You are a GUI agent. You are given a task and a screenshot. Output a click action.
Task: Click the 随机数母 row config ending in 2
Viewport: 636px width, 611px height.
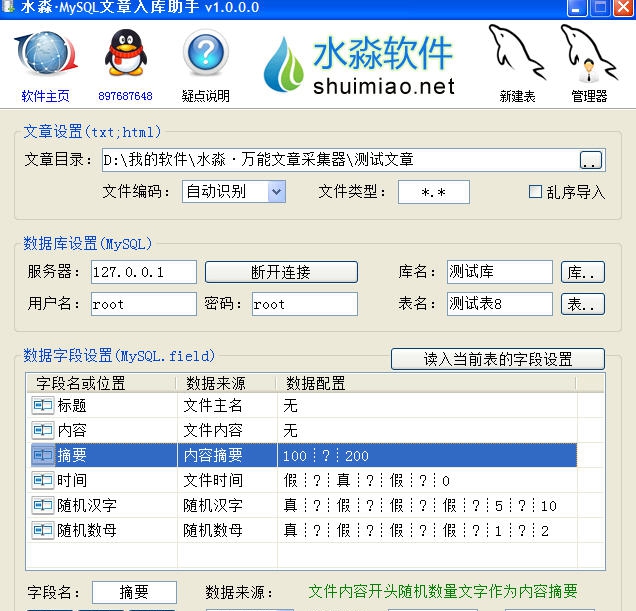click(427, 530)
